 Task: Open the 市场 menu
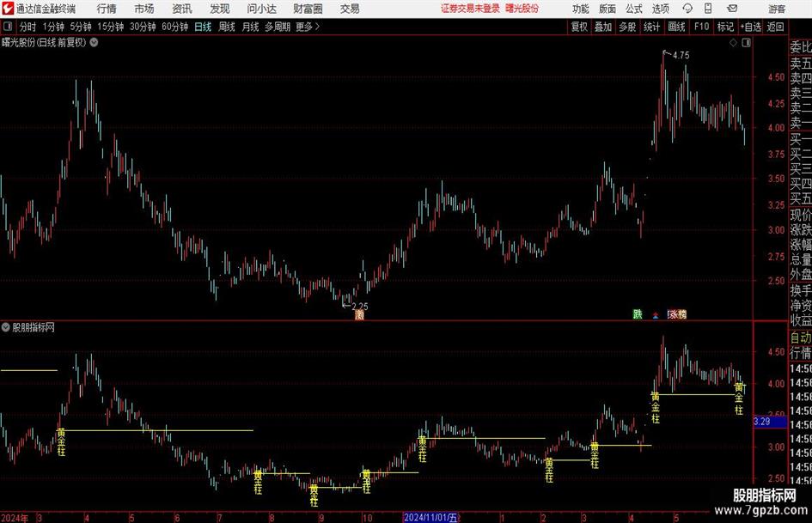tap(144, 9)
